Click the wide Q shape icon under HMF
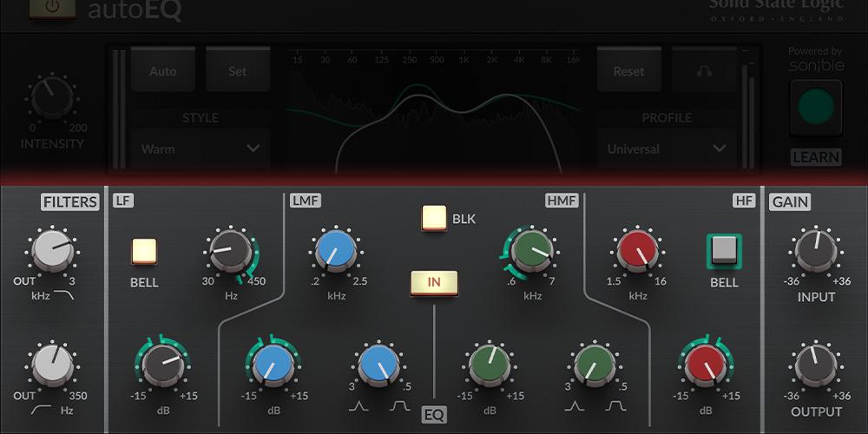This screenshot has height=434, width=868. [x=615, y=405]
